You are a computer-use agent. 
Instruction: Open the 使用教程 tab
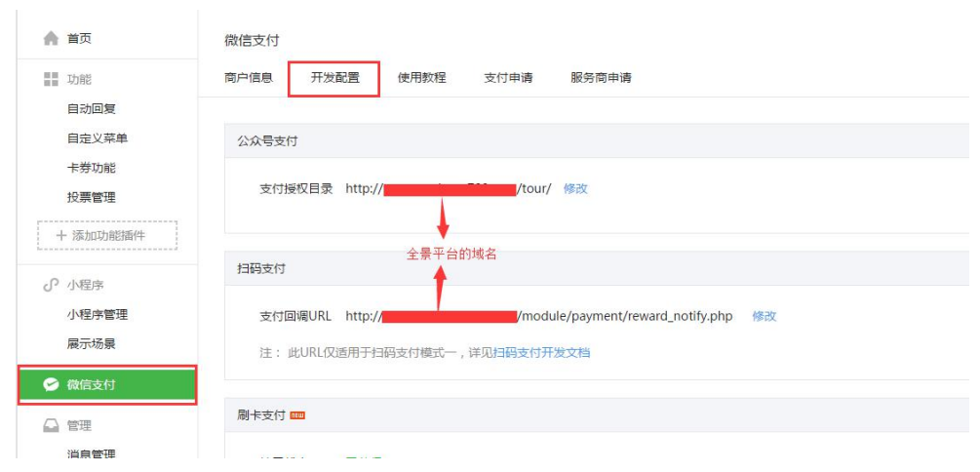422,78
